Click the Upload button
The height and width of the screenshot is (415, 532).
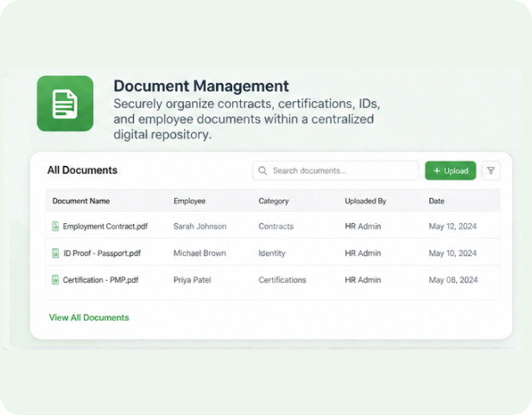coord(451,170)
